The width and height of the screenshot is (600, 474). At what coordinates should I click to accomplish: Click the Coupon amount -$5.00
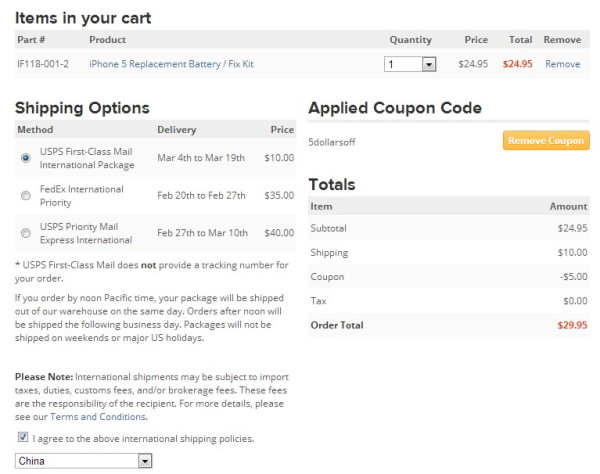coord(573,277)
